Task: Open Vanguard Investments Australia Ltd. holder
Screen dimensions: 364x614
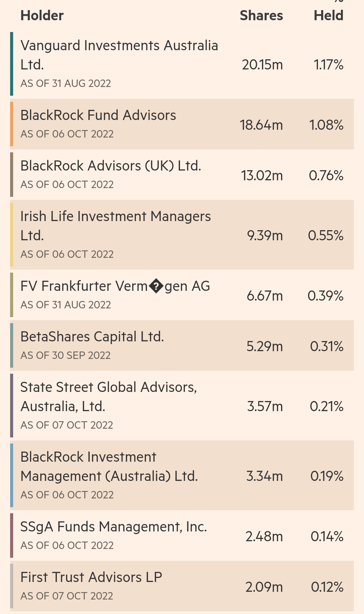Action: (119, 55)
